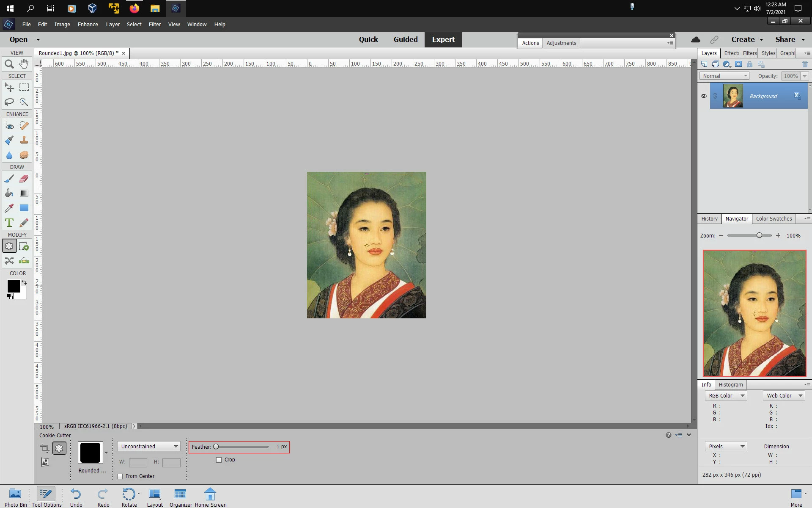Screen dimensions: 812x508
Task: Pick the Lasso tool
Action: coord(9,102)
